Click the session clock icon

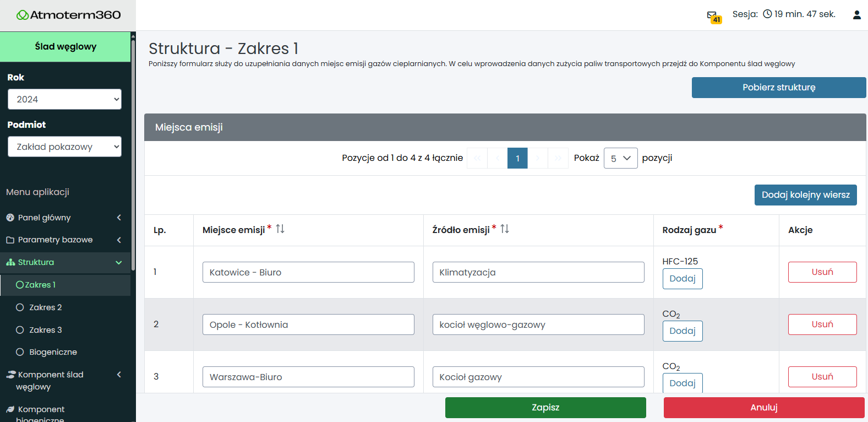click(x=767, y=14)
